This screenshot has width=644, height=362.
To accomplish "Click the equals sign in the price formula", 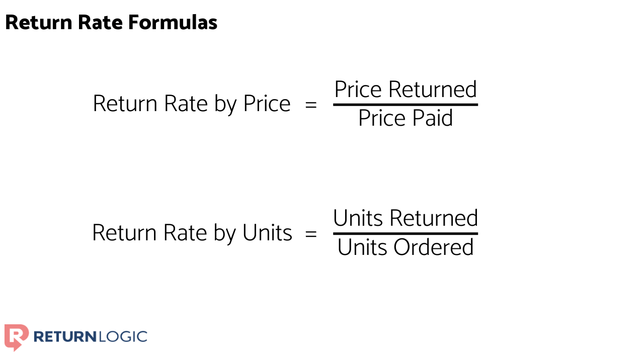I will pyautogui.click(x=311, y=105).
